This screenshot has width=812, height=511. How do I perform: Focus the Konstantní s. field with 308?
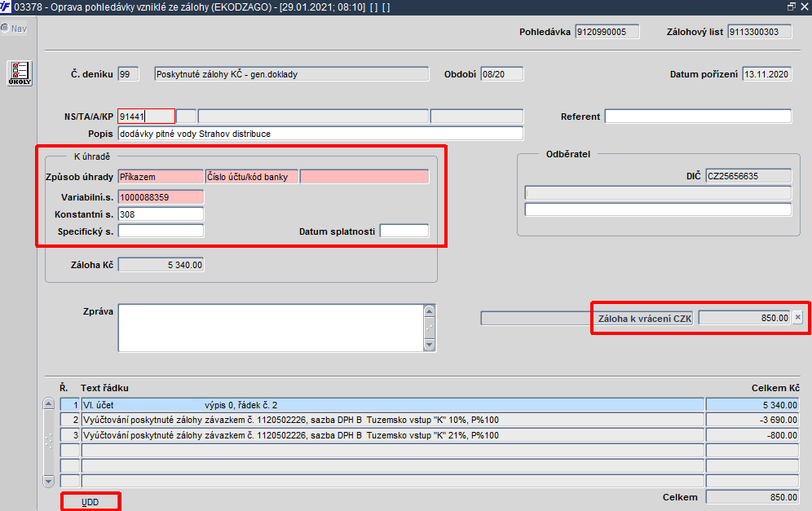click(x=161, y=214)
